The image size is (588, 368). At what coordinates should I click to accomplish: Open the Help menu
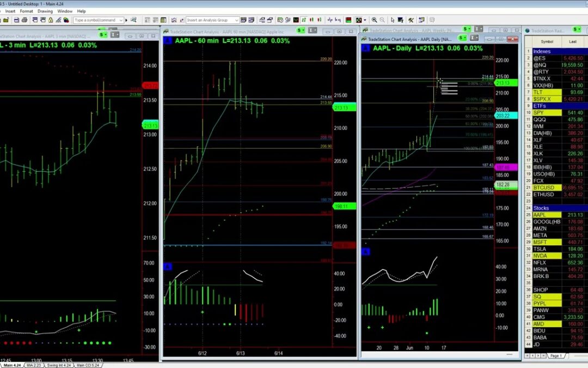point(81,11)
